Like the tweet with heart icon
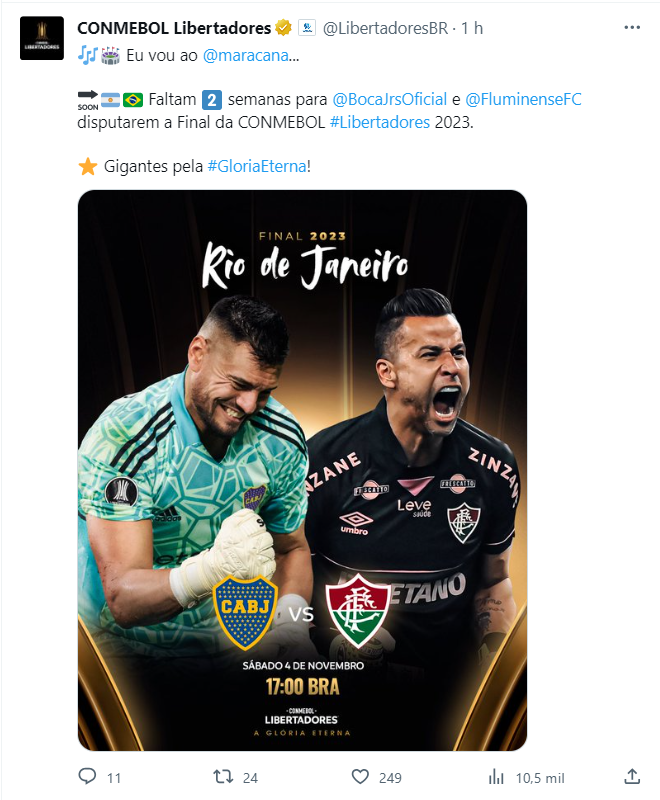660x800 pixels. pyautogui.click(x=360, y=777)
